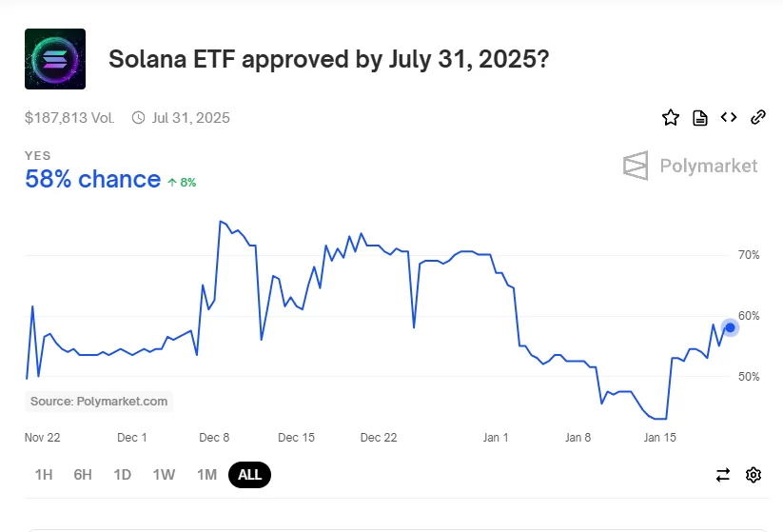The width and height of the screenshot is (783, 532).
Task: Click the Solana ETF market title
Action: tap(328, 59)
